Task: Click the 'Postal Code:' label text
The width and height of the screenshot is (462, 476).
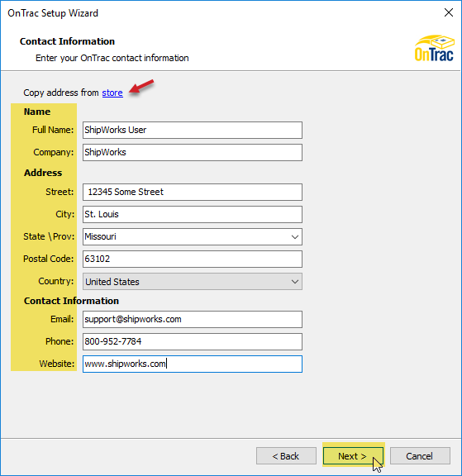Action: [48, 259]
